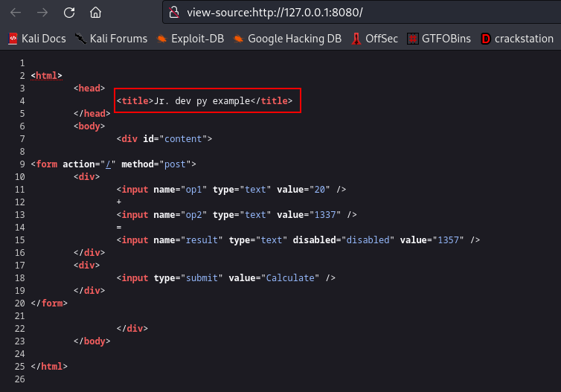Click the "op1" name value
Screen dimensions: 561x392
pos(193,190)
